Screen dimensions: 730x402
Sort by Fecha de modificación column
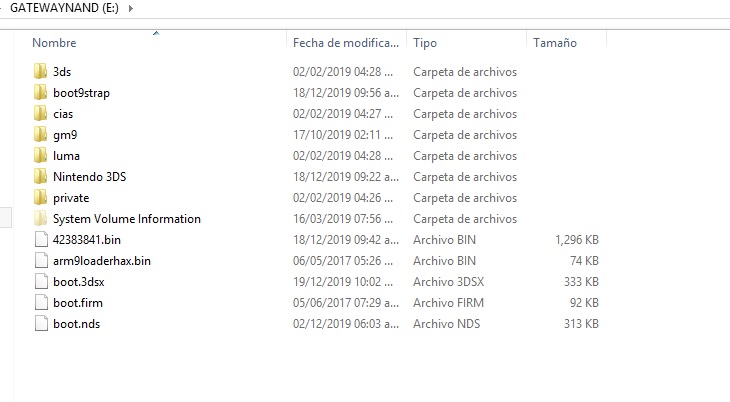346,43
